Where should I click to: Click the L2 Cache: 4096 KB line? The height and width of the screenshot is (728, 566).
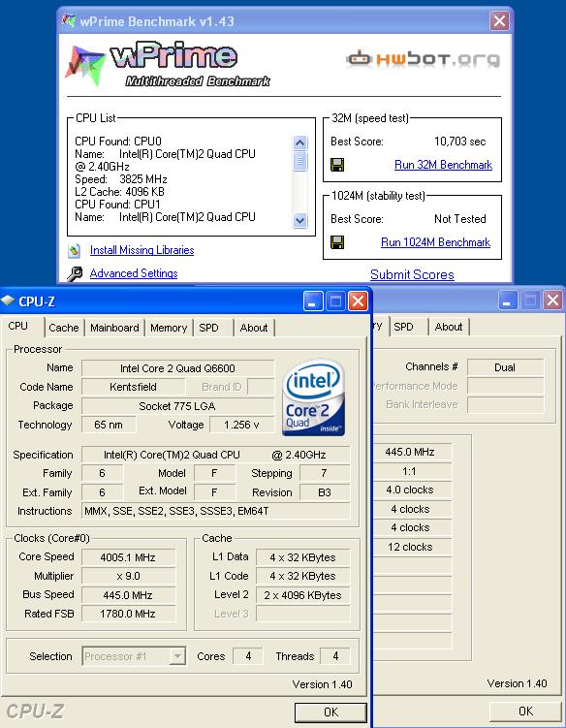tap(119, 192)
